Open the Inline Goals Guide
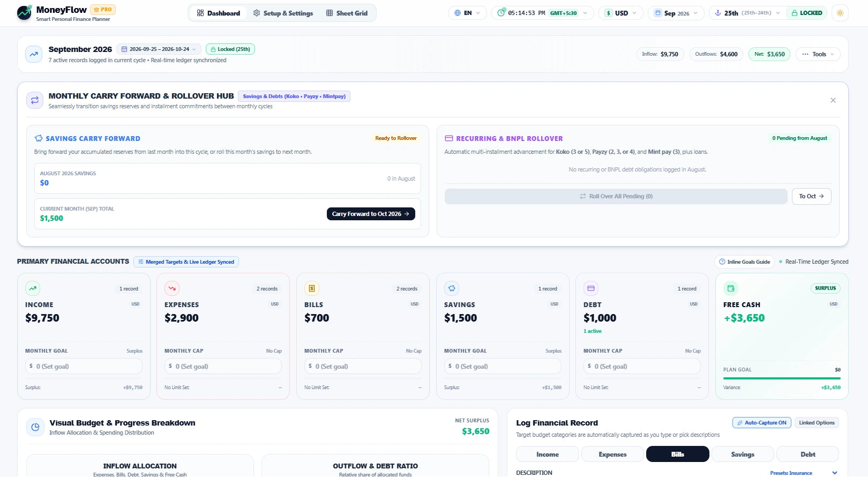Image resolution: width=868 pixels, height=477 pixels. click(x=744, y=262)
